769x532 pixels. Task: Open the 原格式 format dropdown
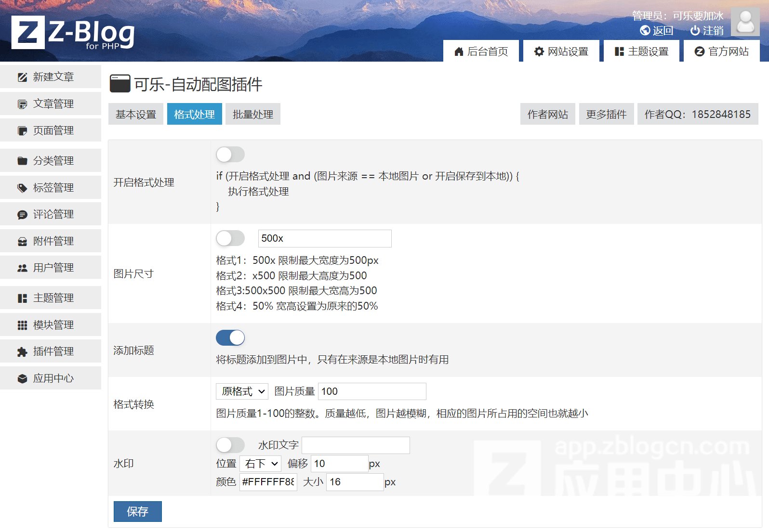pyautogui.click(x=242, y=391)
